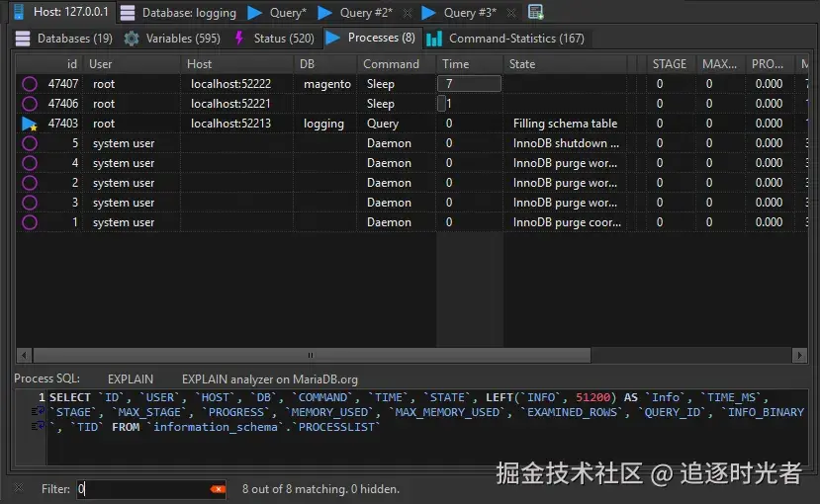Click the circle icon for daemon process 5
This screenshot has height=504, width=820.
click(29, 143)
